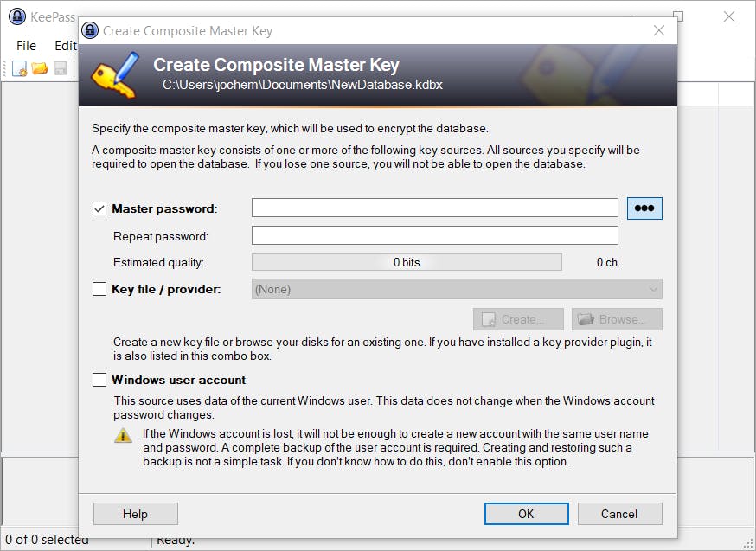Click the New database toolbar icon

pyautogui.click(x=19, y=68)
